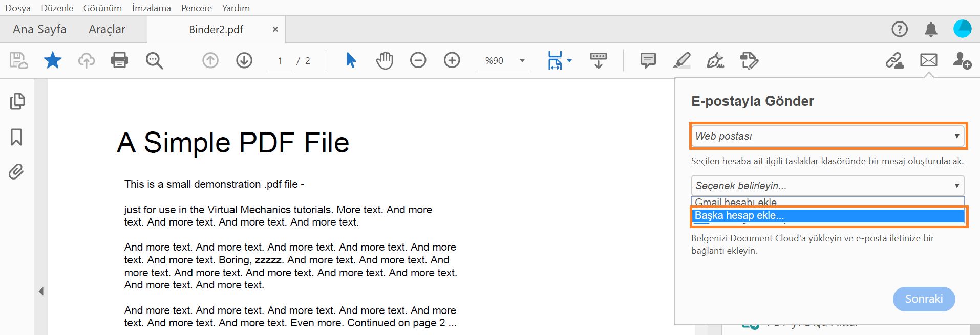Open the find text magnifier icon
Screen dimensions: 980x335
click(154, 60)
